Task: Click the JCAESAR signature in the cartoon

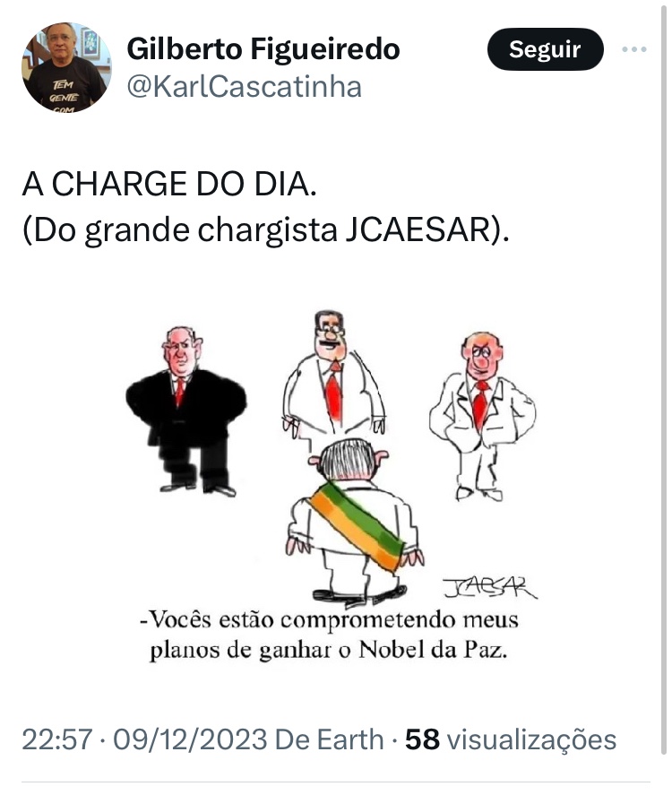Action: point(489,588)
